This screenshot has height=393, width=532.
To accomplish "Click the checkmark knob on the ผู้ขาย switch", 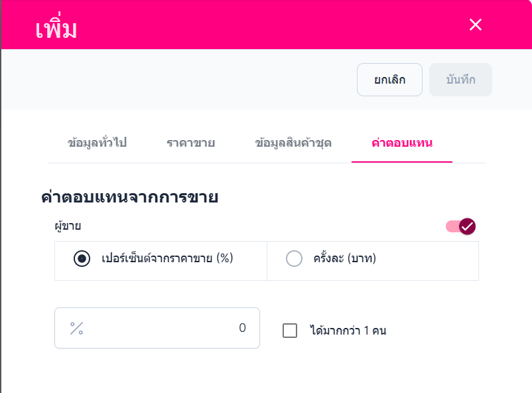I will 468,226.
